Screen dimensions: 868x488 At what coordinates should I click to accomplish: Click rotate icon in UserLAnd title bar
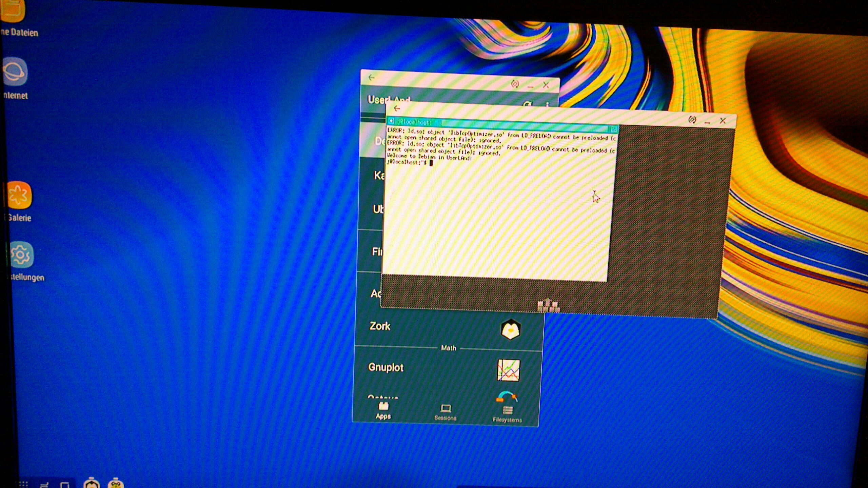click(x=515, y=84)
